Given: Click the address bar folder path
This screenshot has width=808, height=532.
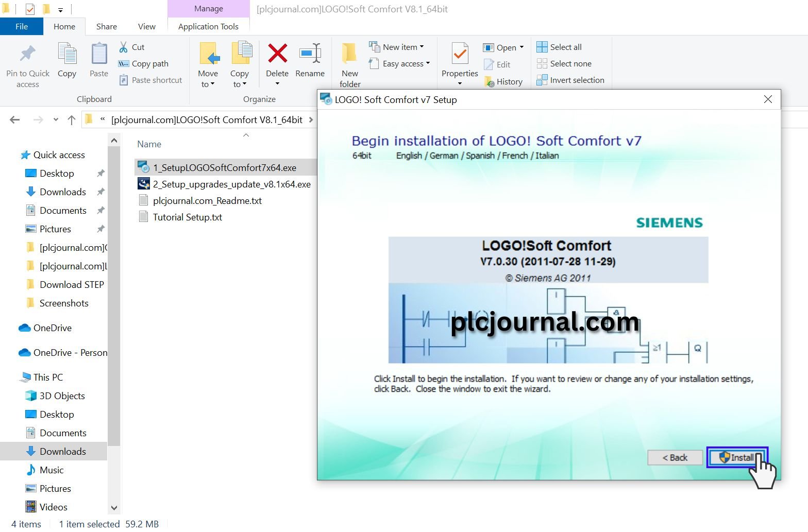Looking at the screenshot, I should 207,119.
